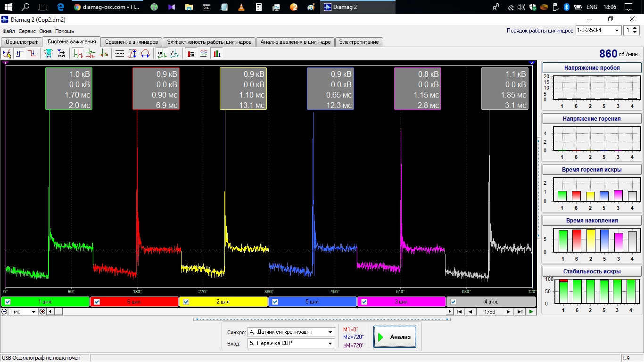Click the vertical amplitude arrow icon
Image resolution: width=644 pixels, height=362 pixels.
tap(132, 53)
